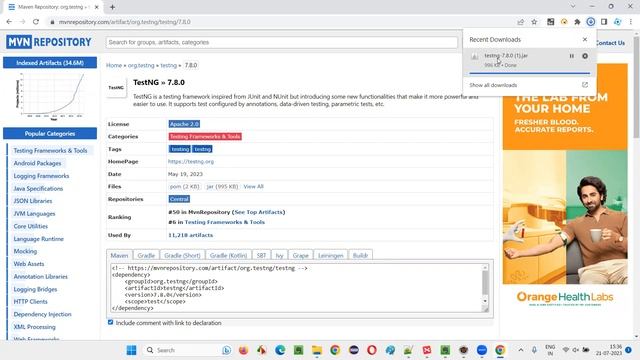640x360 pixels.
Task: Open File Explorer from taskbar
Action: (x=317, y=350)
